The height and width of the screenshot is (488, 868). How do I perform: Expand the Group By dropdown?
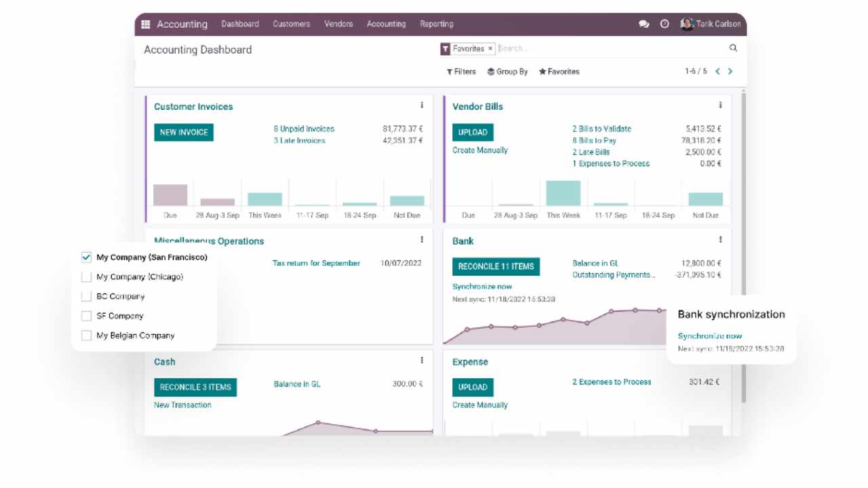coord(507,72)
